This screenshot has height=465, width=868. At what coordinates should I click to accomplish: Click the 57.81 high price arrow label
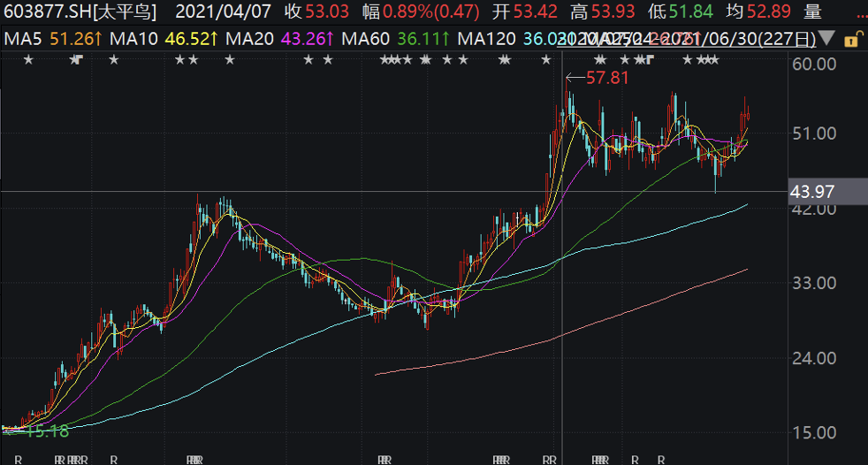click(598, 78)
